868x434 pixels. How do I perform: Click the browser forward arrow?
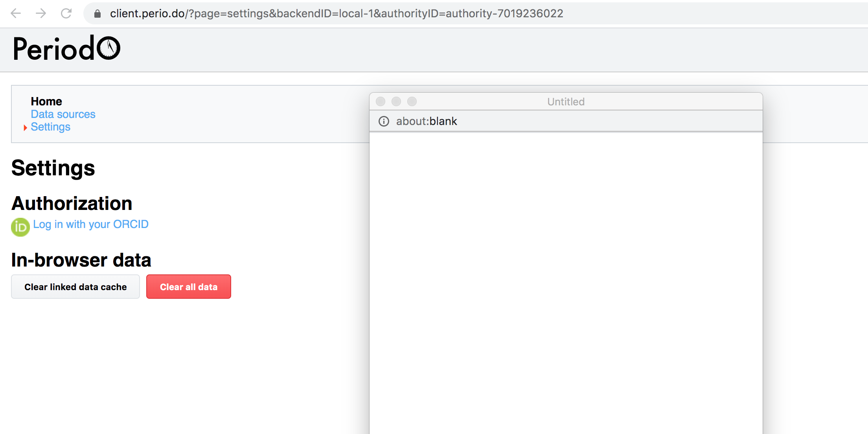pyautogui.click(x=40, y=13)
